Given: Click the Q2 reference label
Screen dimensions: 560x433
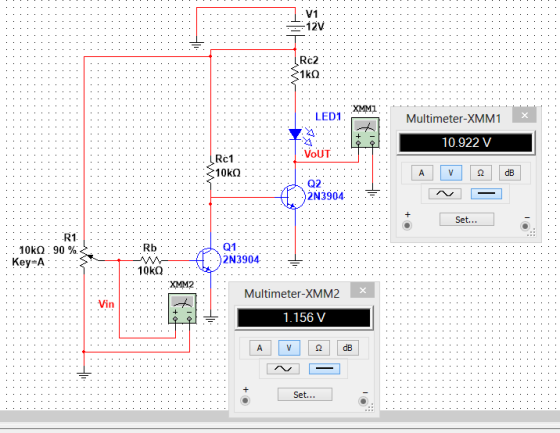Looking at the screenshot, I should pyautogui.click(x=314, y=184).
